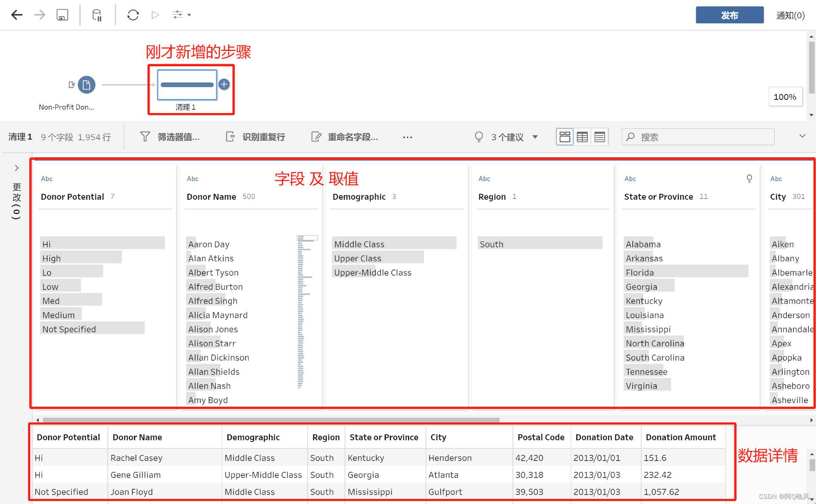Click the refresh data icon
Screen dimensions: 816x504
click(x=133, y=15)
